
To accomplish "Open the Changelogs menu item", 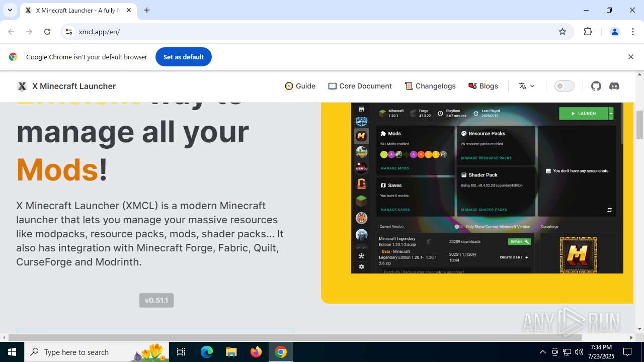I will (430, 86).
